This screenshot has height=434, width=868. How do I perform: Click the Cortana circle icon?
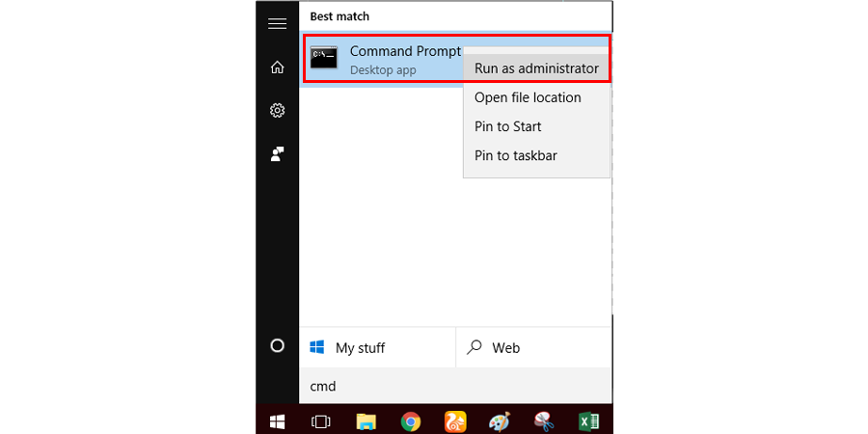pyautogui.click(x=277, y=346)
